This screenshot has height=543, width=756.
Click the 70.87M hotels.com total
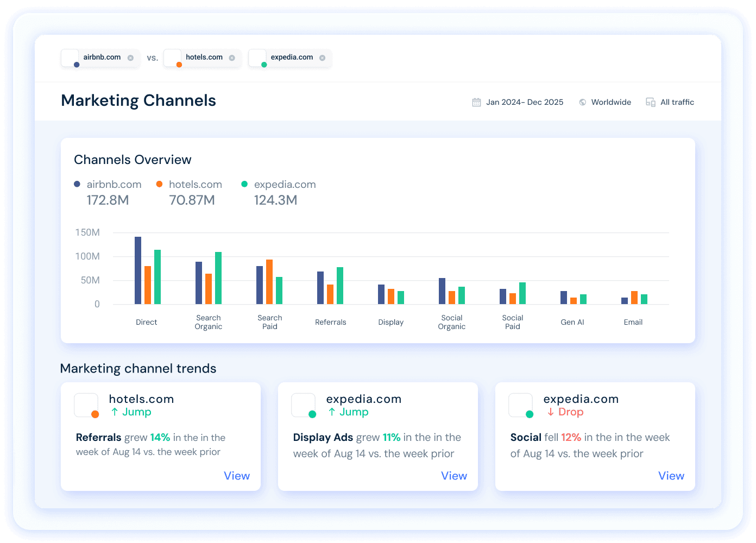[192, 200]
